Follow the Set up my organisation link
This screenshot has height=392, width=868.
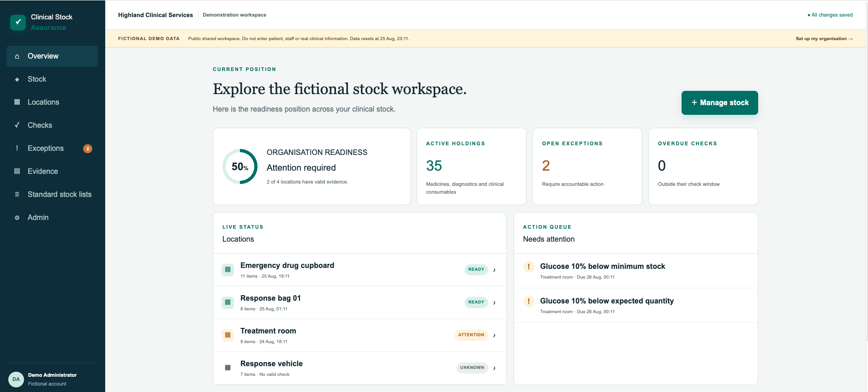click(x=824, y=39)
